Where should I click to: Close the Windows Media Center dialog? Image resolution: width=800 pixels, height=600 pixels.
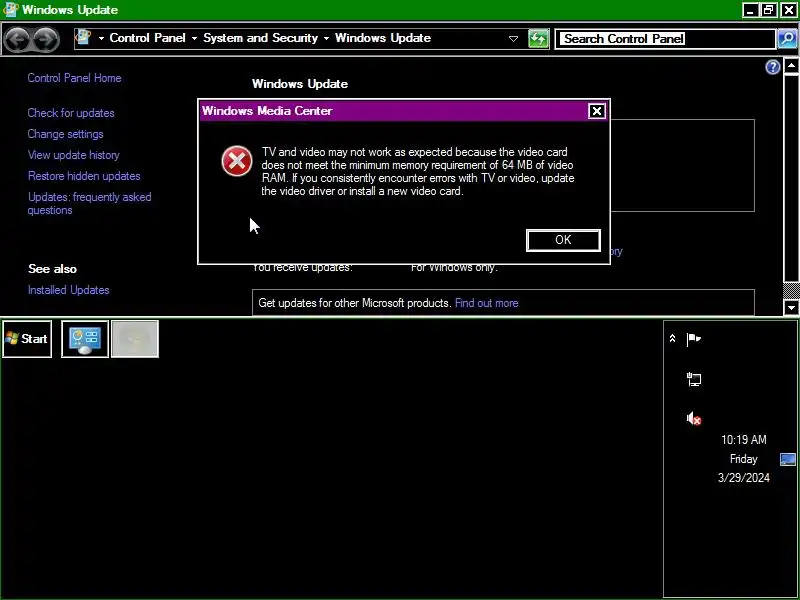(x=596, y=111)
